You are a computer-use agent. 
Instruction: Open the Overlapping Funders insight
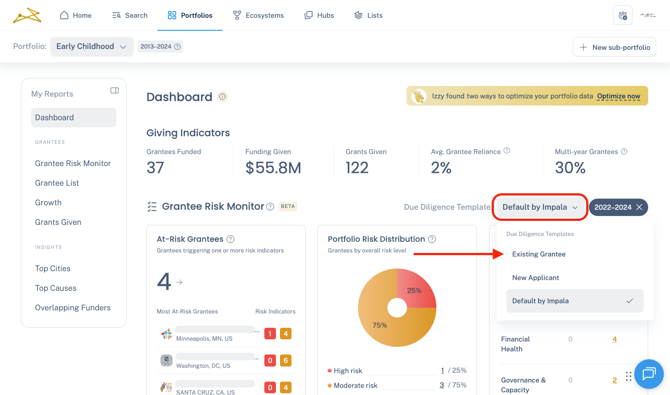(x=73, y=308)
